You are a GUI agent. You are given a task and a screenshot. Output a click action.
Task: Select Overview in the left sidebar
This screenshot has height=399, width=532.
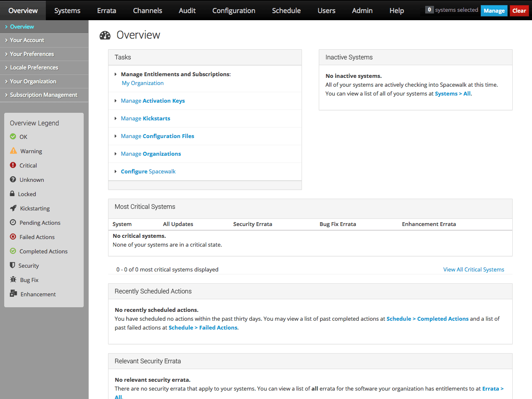44,27
